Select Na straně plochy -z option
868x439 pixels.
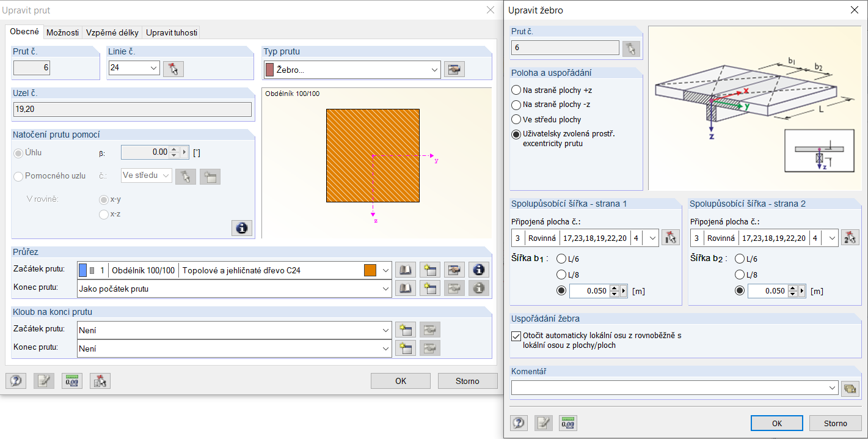click(x=516, y=105)
